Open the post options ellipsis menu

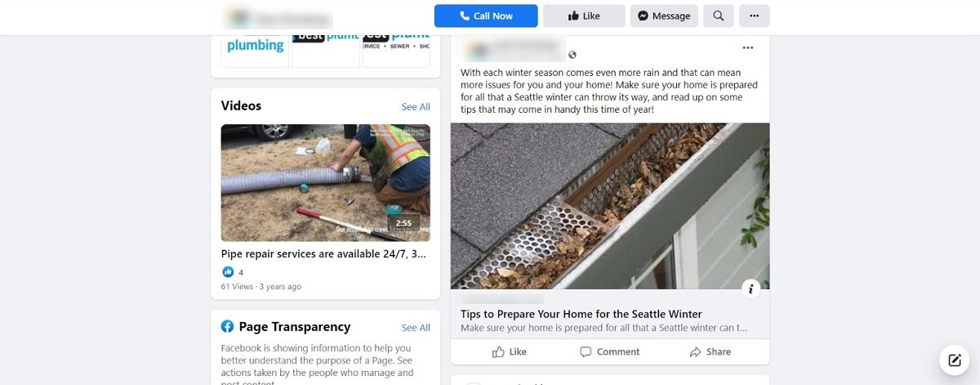[748, 47]
